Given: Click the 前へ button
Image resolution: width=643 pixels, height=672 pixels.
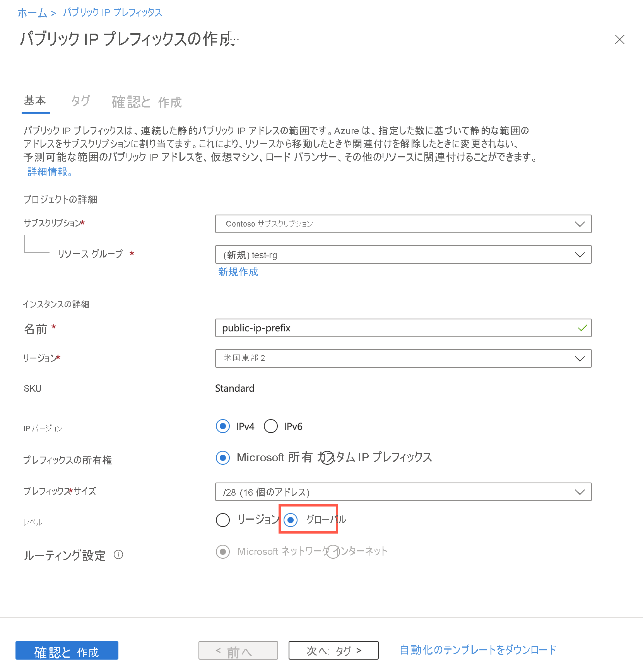Looking at the screenshot, I should click(x=238, y=650).
